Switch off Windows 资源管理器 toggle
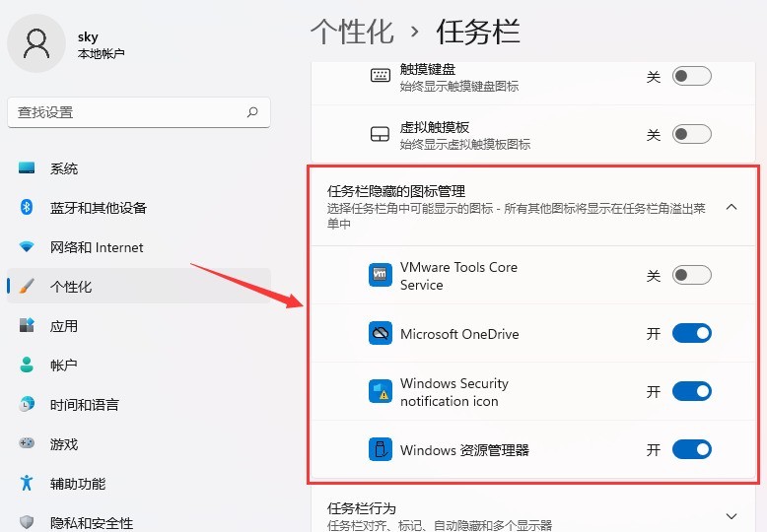The width and height of the screenshot is (767, 532). (692, 449)
